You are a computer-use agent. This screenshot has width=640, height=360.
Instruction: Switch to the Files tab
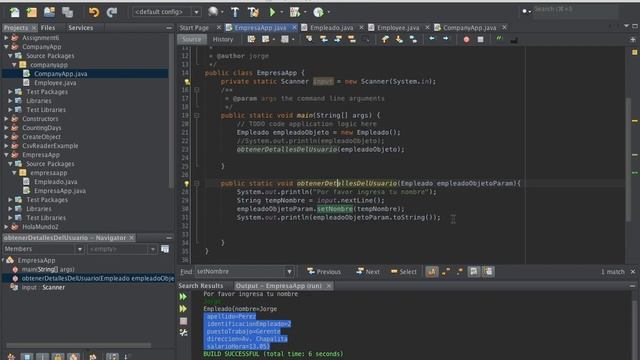[48, 28]
